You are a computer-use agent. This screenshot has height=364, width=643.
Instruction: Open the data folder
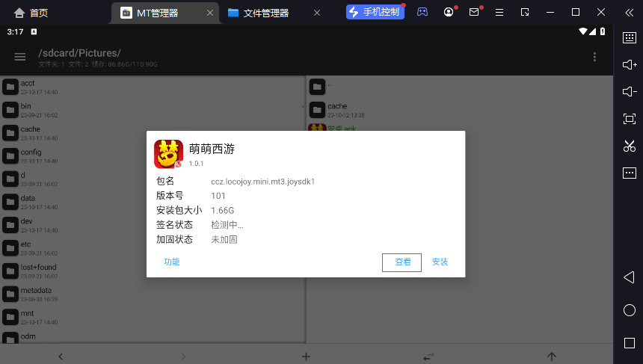click(x=153, y=202)
